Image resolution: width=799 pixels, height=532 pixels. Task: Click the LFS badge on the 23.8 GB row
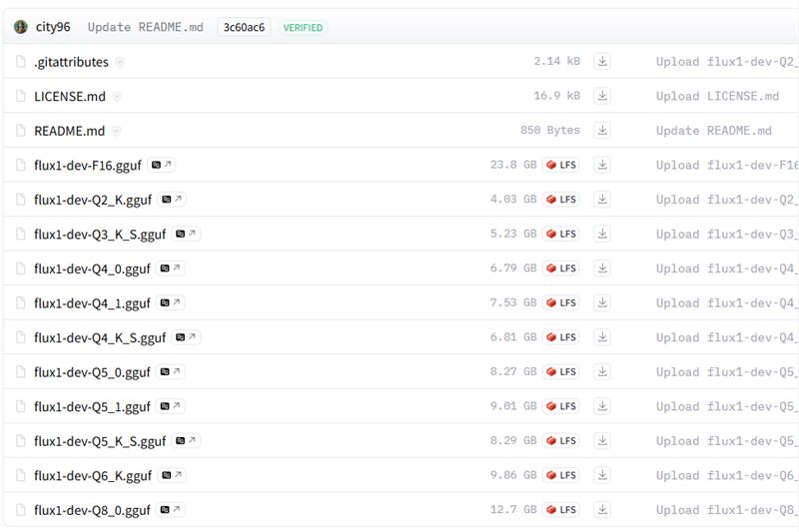click(x=561, y=165)
